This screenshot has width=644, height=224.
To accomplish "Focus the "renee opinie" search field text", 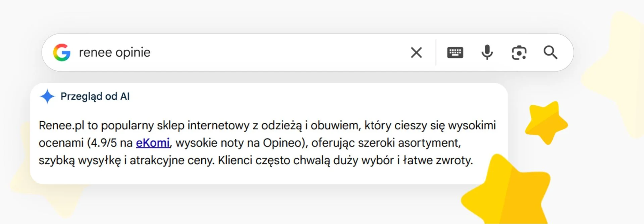I will pos(115,52).
